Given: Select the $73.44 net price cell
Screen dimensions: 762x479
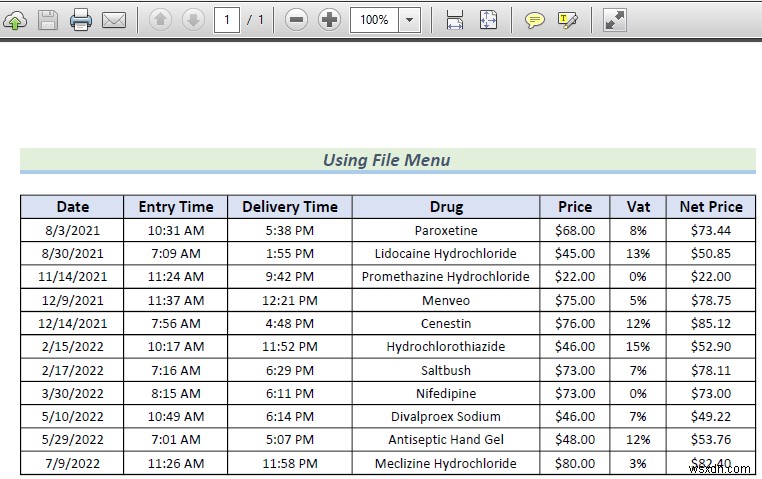Looking at the screenshot, I should [711, 230].
